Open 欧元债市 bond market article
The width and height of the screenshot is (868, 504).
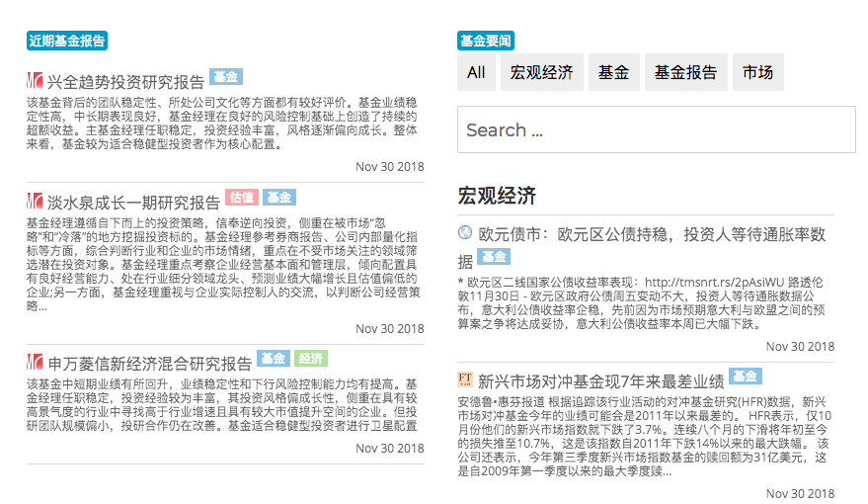tap(651, 235)
